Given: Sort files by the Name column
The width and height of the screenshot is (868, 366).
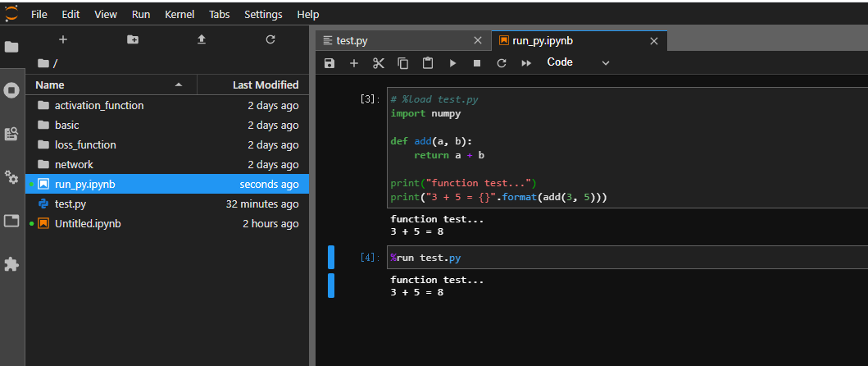Looking at the screenshot, I should (x=111, y=85).
